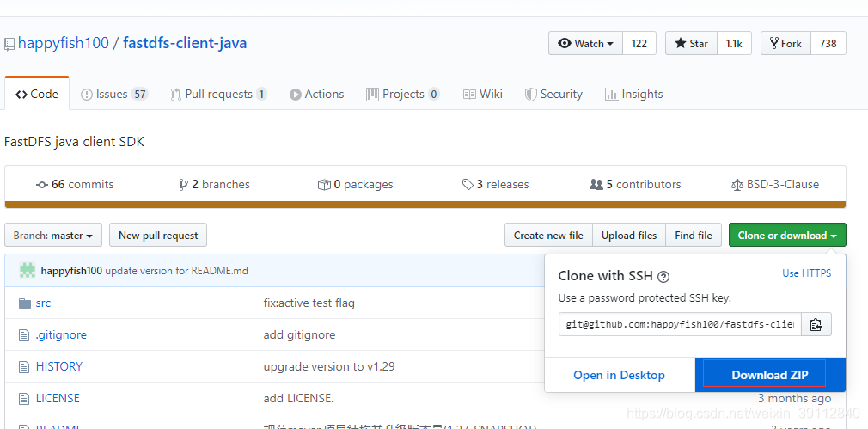Click the Pull requests merge icon
Viewport: 868px width, 429px height.
click(x=176, y=95)
